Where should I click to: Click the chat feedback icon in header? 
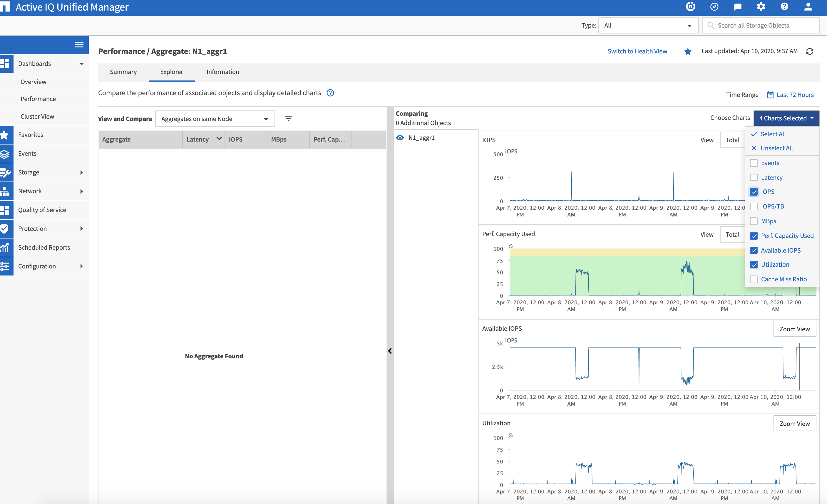[738, 7]
